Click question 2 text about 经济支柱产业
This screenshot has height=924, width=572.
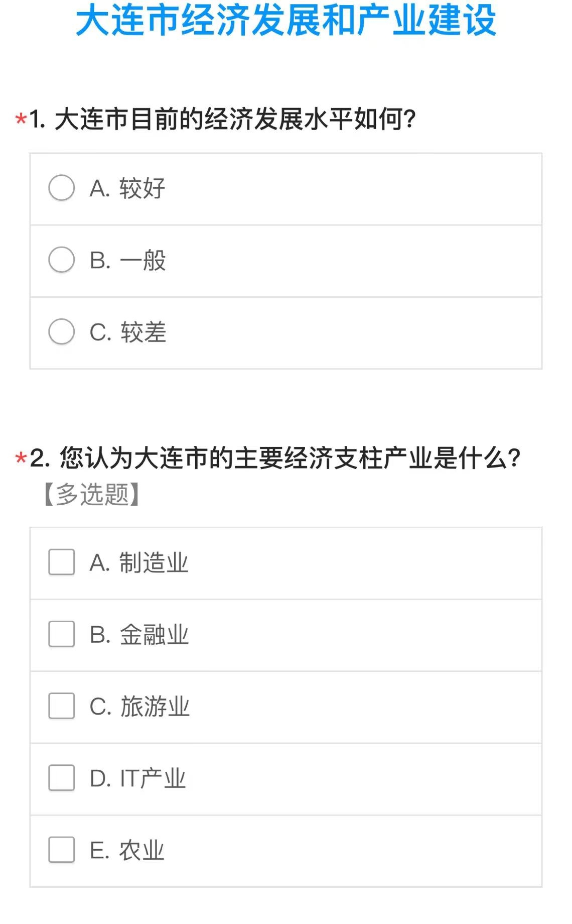coord(275,458)
